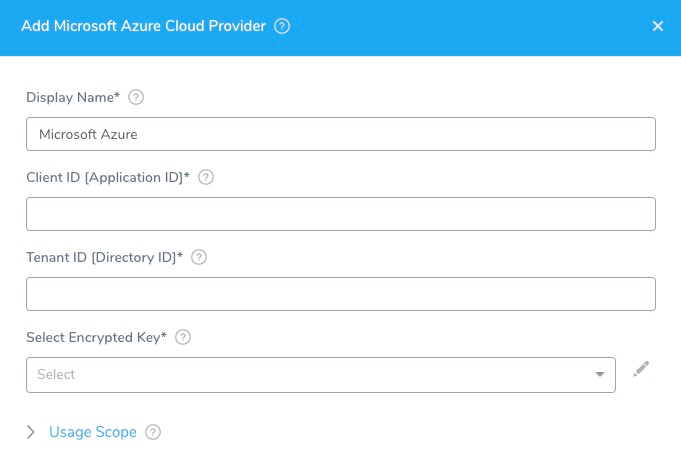Open the Select Encrypted Key dropdown

(x=321, y=375)
